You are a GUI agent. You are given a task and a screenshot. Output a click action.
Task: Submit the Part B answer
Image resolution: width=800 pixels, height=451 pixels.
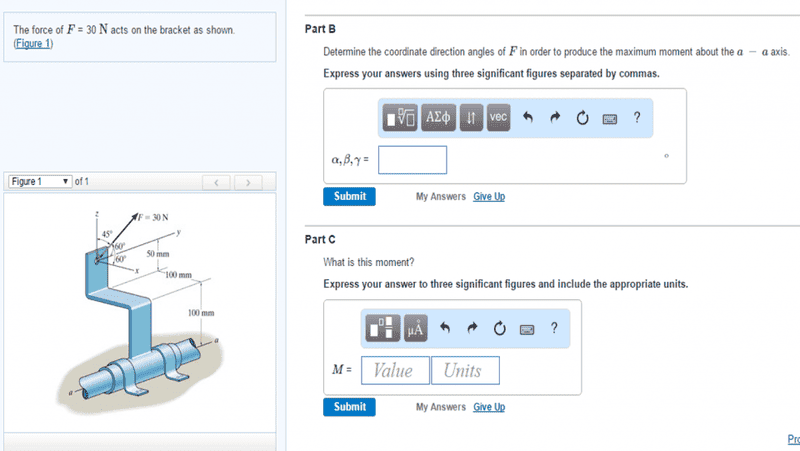coord(350,196)
